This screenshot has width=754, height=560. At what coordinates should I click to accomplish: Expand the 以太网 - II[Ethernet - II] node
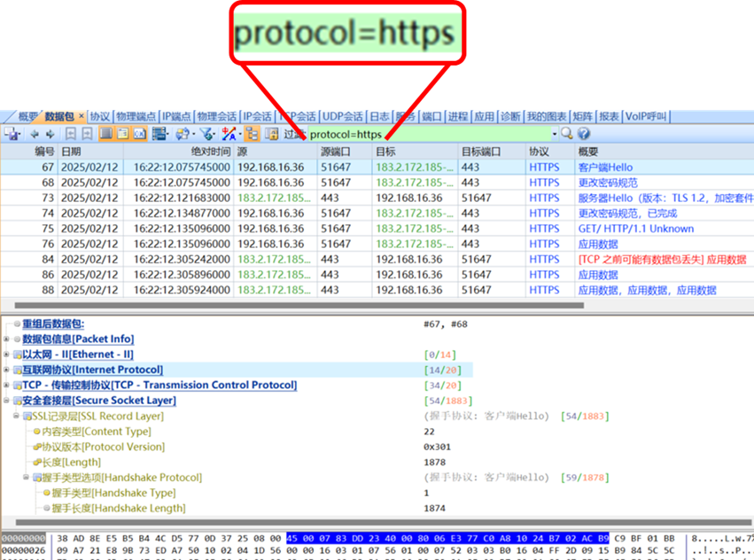pos(6,354)
